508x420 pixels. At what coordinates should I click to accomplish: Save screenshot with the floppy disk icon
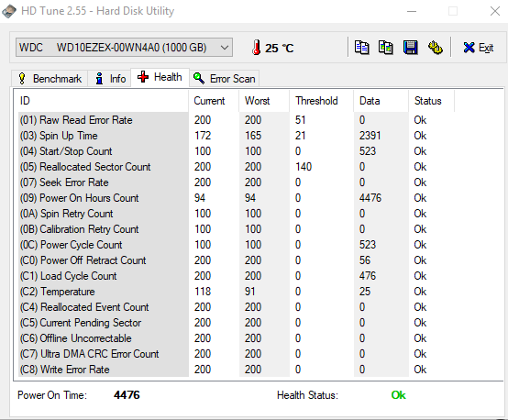[x=411, y=48]
